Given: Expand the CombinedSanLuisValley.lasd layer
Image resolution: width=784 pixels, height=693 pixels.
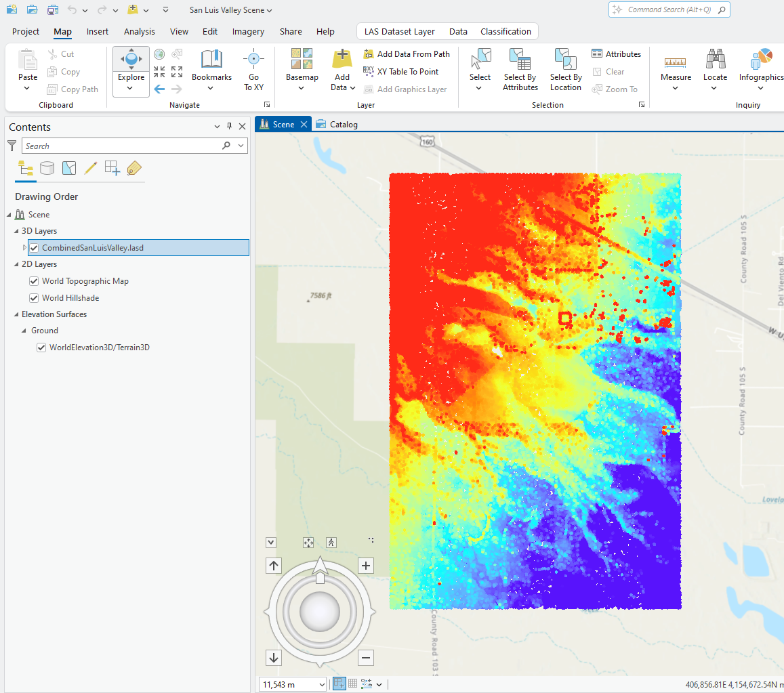Looking at the screenshot, I should 25,248.
